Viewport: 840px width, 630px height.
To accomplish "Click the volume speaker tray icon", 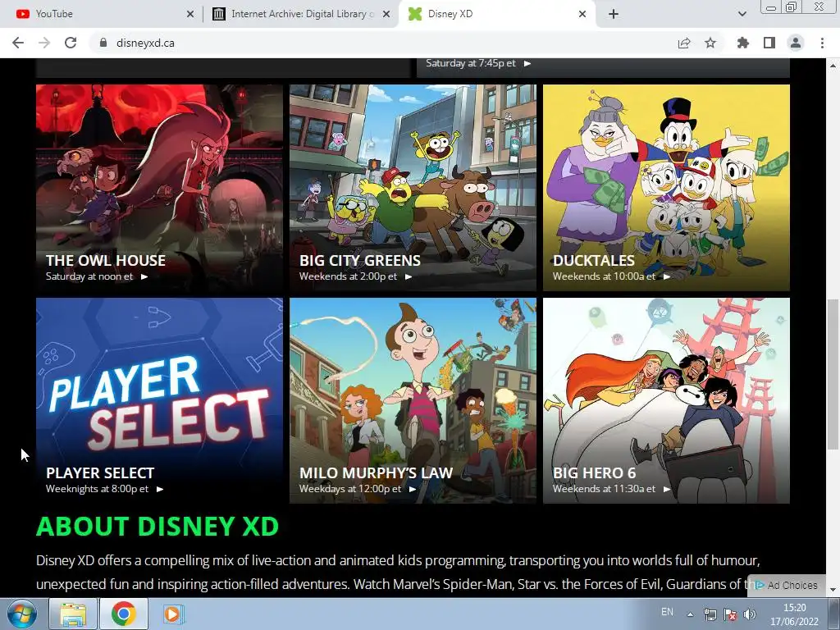I will tap(750, 614).
